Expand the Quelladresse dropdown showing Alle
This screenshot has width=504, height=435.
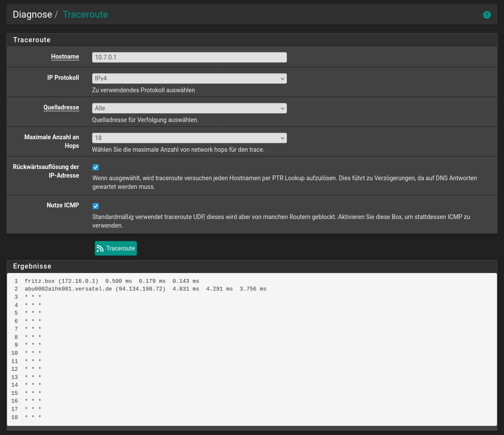pos(189,108)
